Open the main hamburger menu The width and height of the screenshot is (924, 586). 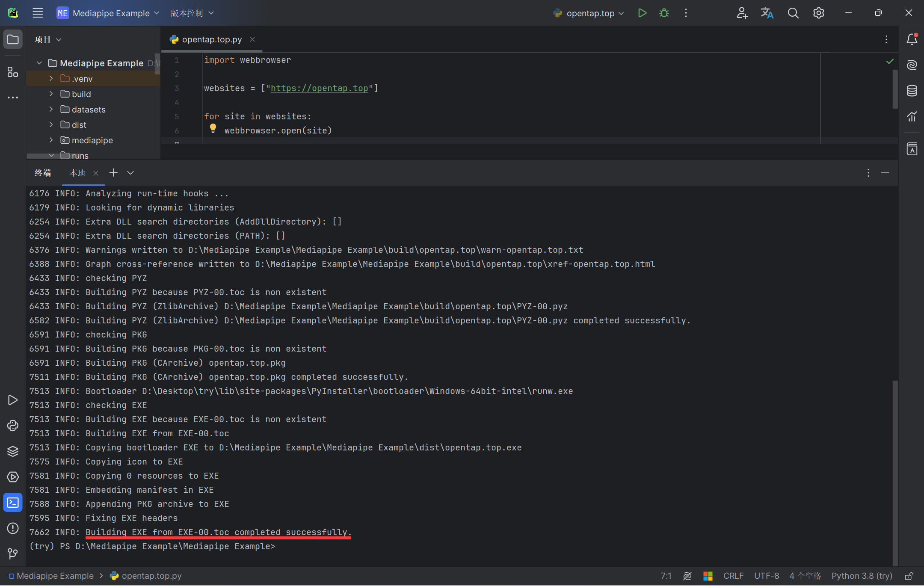click(38, 13)
